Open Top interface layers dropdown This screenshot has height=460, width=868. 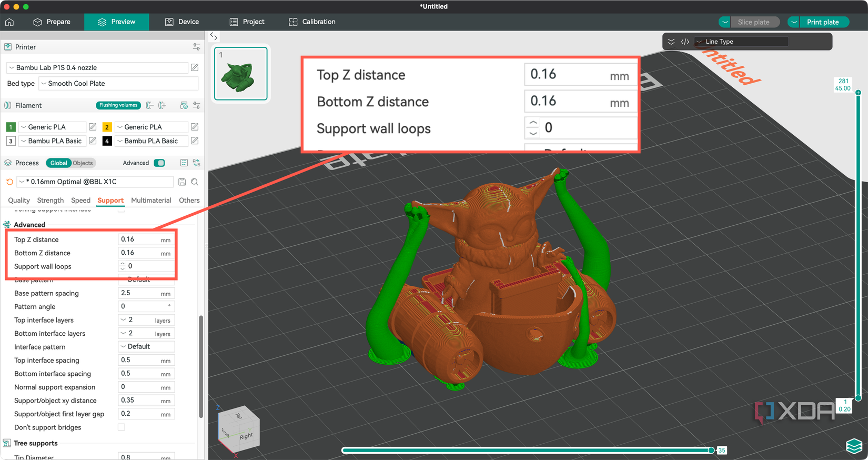[146, 320]
